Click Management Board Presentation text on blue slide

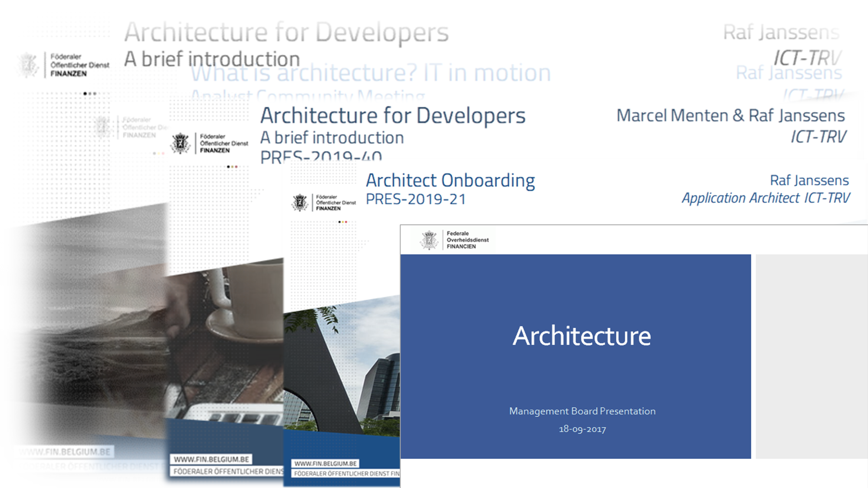(582, 411)
